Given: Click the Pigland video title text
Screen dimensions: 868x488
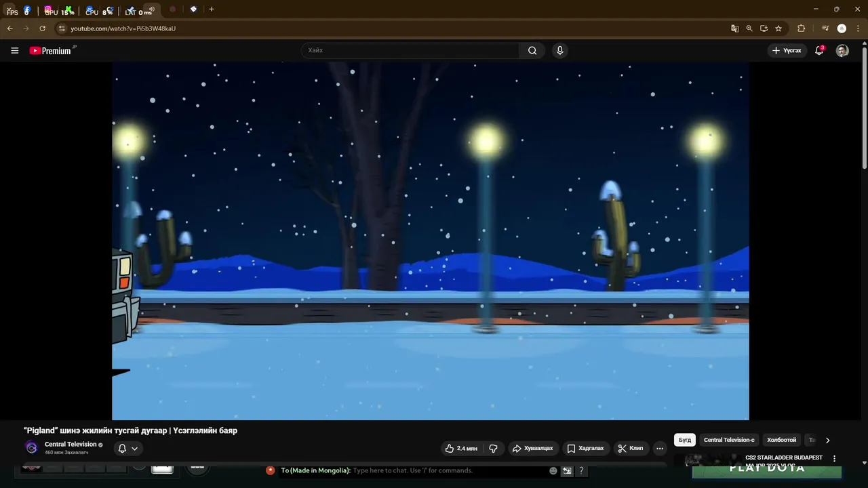Looking at the screenshot, I should (130, 430).
